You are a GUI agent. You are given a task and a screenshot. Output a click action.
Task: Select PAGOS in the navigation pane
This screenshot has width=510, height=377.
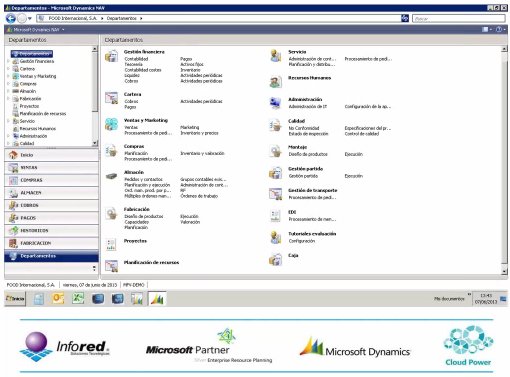point(51,218)
